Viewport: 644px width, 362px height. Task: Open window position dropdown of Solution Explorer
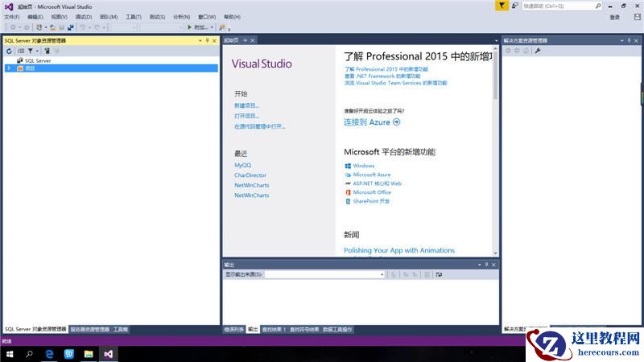621,41
